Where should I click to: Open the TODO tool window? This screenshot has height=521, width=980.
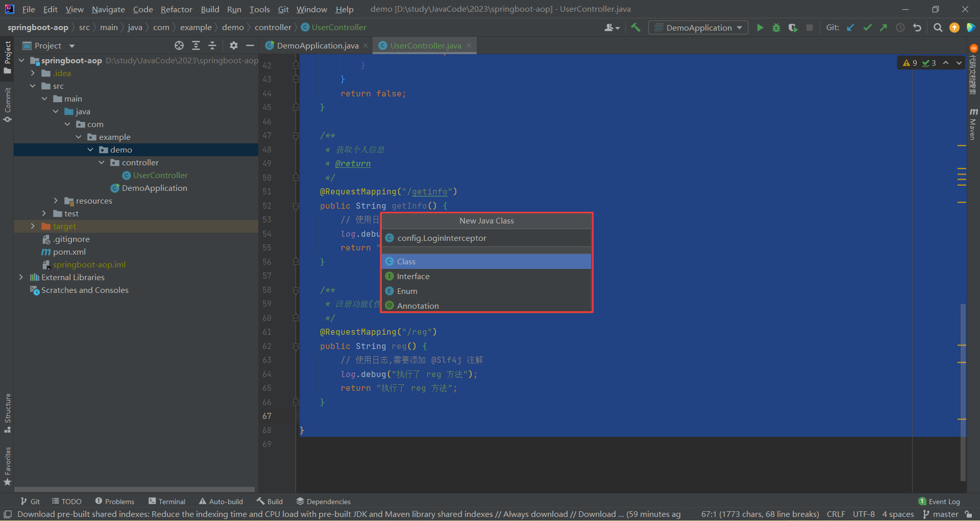(x=66, y=502)
